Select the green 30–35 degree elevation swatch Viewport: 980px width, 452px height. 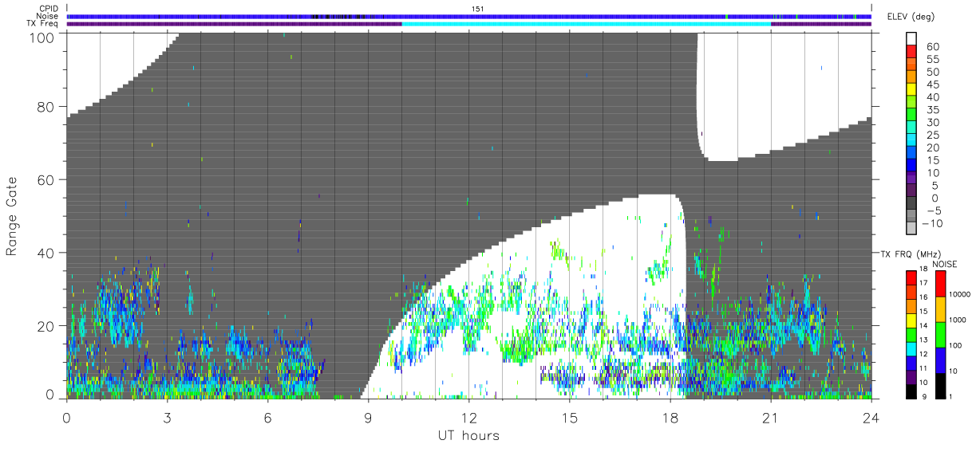pos(911,116)
